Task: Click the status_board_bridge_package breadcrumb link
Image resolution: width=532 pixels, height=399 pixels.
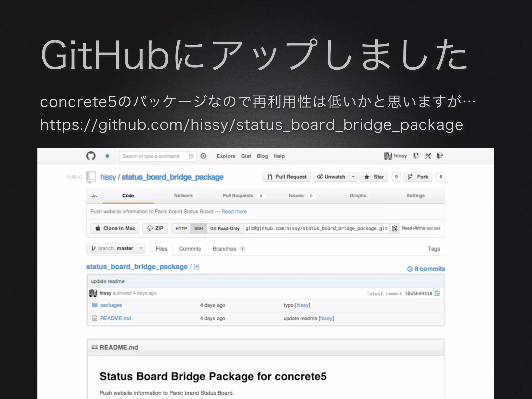Action: coord(137,267)
